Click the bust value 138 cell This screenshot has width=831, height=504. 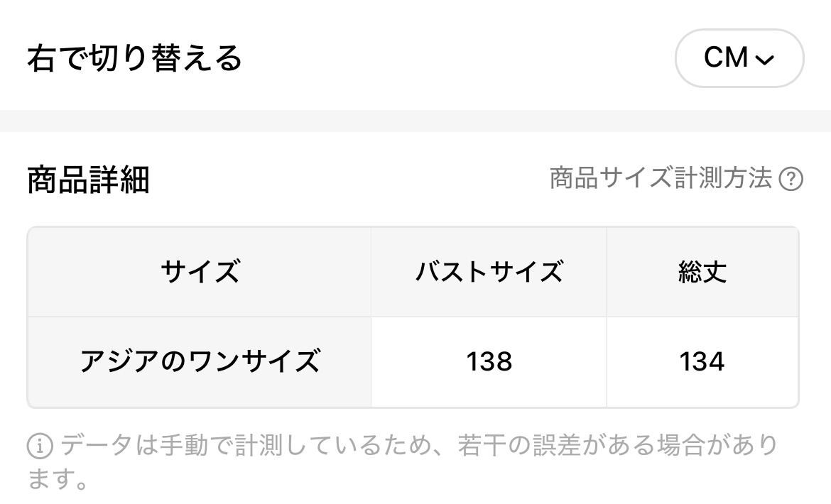point(489,362)
